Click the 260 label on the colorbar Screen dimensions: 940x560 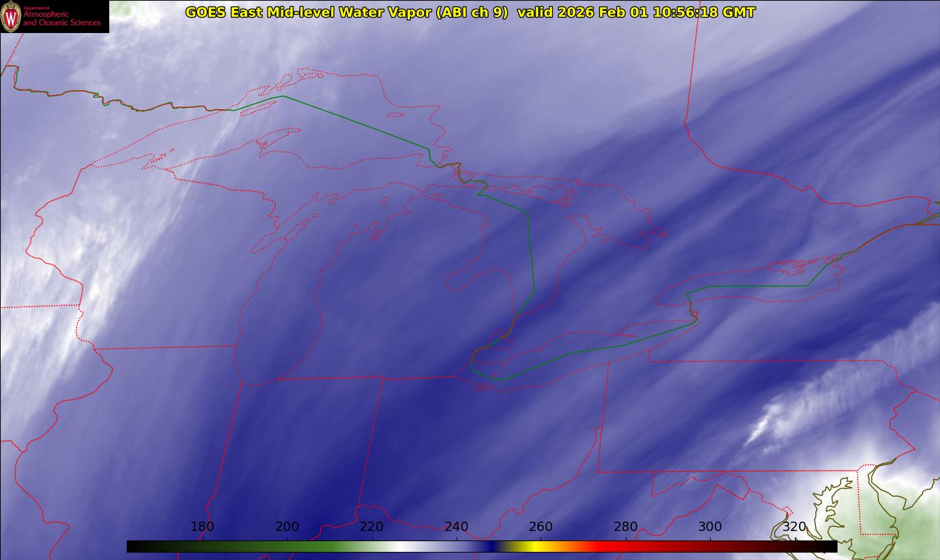[x=541, y=527]
